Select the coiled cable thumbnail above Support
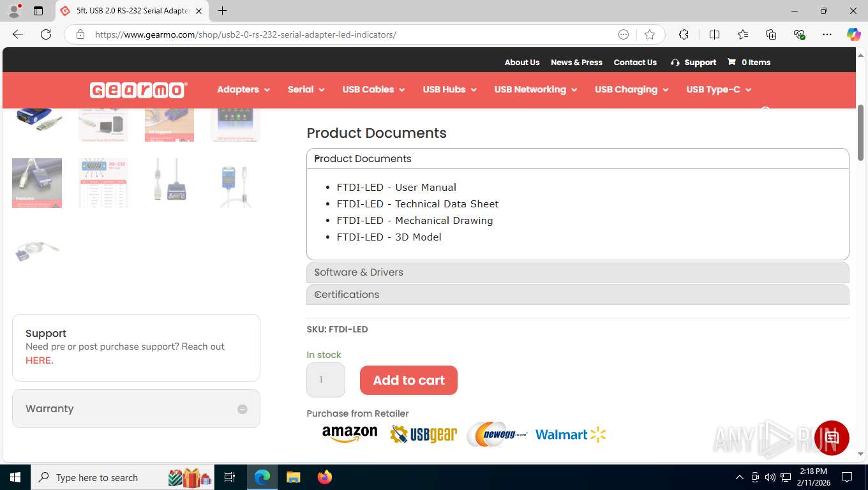Screen dimensions: 868x490 pos(37,249)
